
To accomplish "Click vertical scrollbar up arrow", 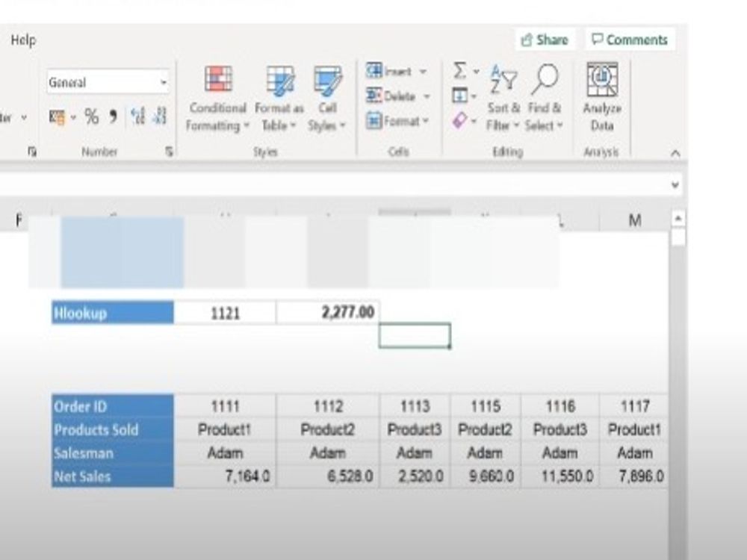I will tap(678, 219).
